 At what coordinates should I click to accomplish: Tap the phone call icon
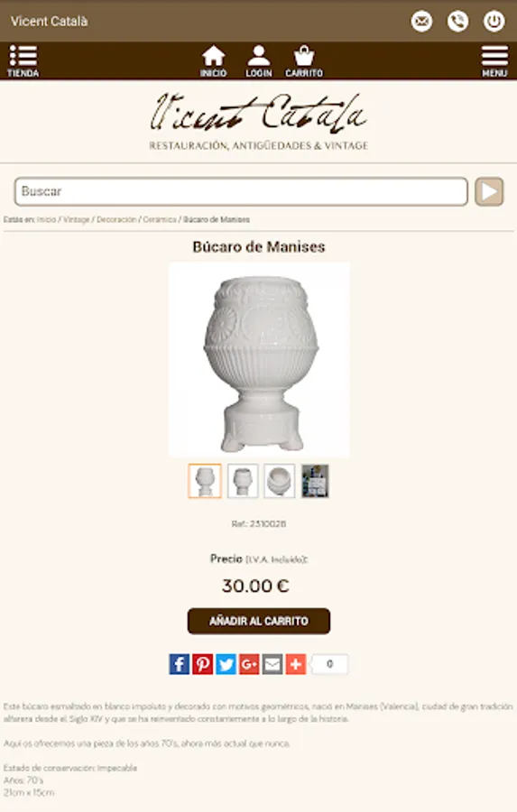pos(458,22)
